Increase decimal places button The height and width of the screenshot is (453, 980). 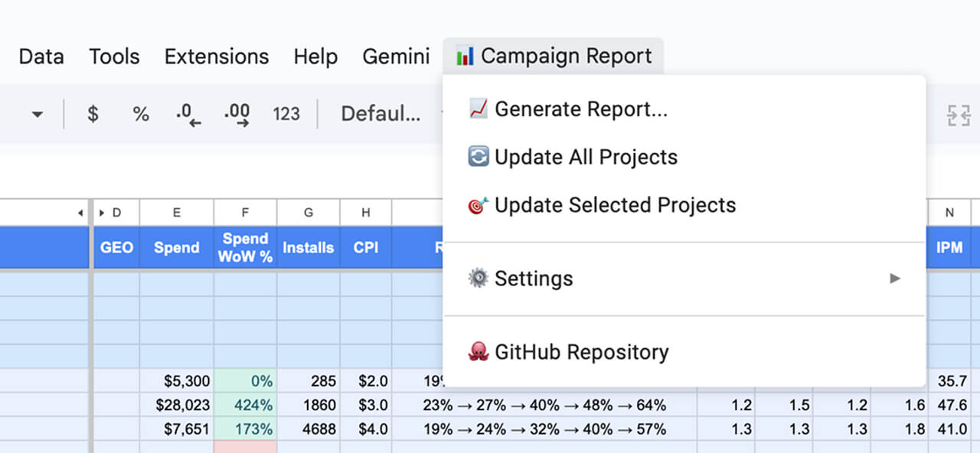pos(237,114)
